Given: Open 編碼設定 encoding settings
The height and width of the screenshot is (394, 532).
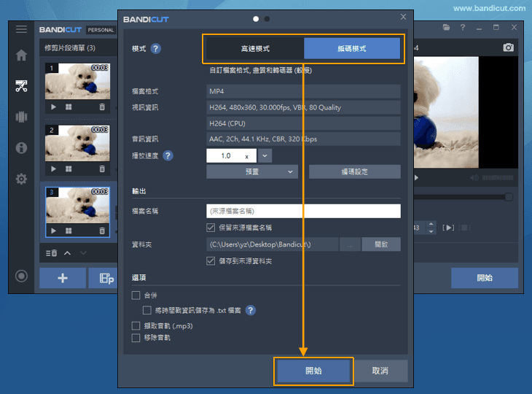Looking at the screenshot, I should click(355, 172).
